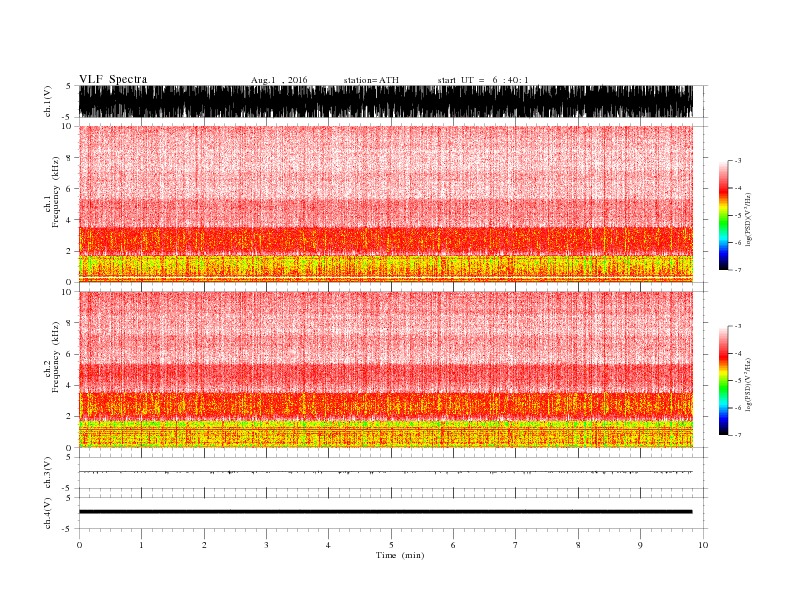The image size is (792, 612).
Task: Click the ch.1 'Frequency (kHz)' axis label
Action: [x=56, y=192]
